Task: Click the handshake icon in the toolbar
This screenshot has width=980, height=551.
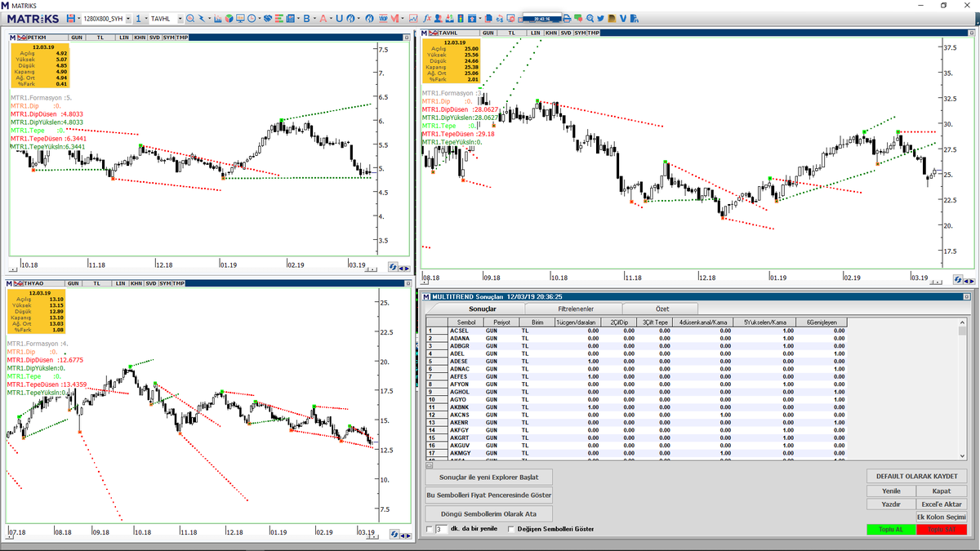Action: (268, 18)
